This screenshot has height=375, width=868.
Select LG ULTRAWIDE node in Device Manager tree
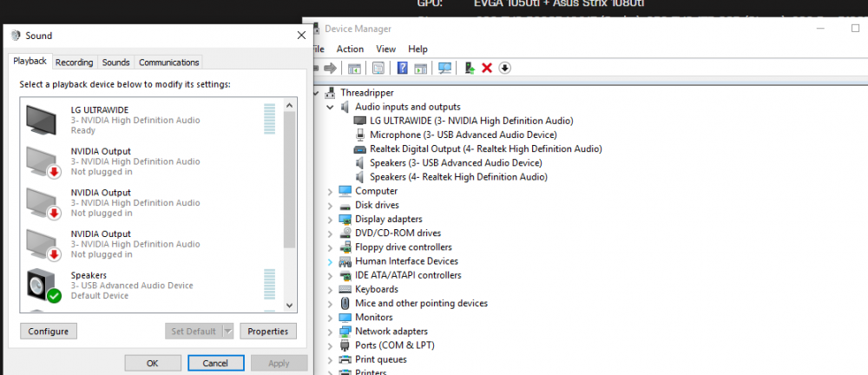[x=471, y=121]
